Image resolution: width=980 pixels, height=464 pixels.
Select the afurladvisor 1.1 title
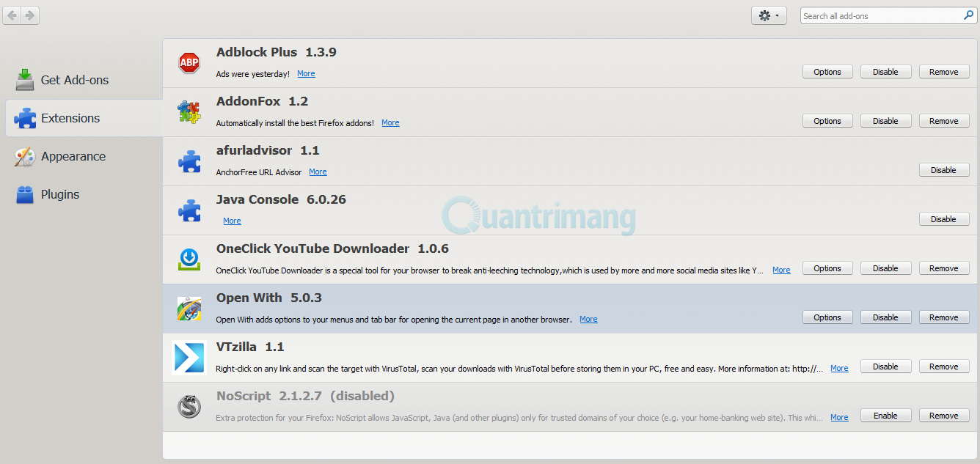click(x=268, y=150)
